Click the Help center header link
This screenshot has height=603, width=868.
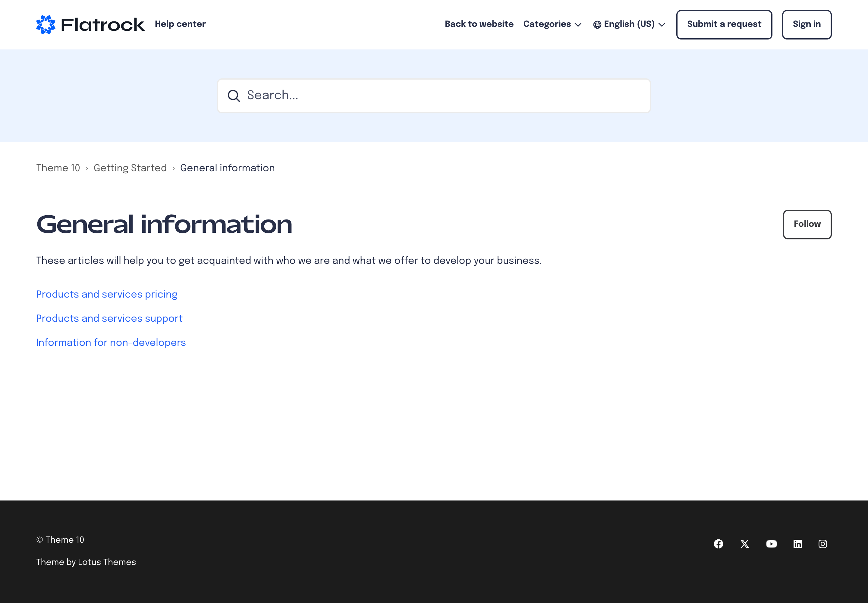pos(180,24)
